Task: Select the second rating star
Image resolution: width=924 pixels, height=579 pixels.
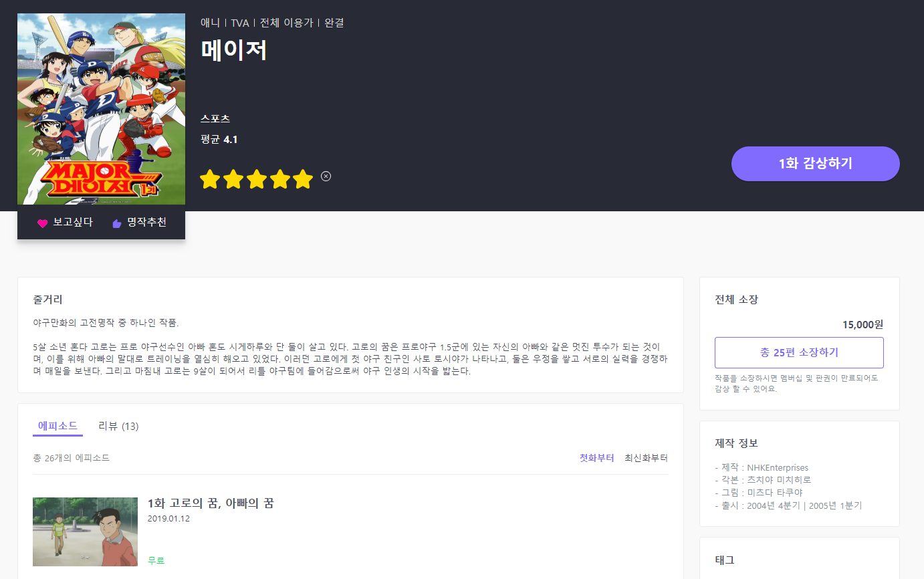Action: [233, 179]
